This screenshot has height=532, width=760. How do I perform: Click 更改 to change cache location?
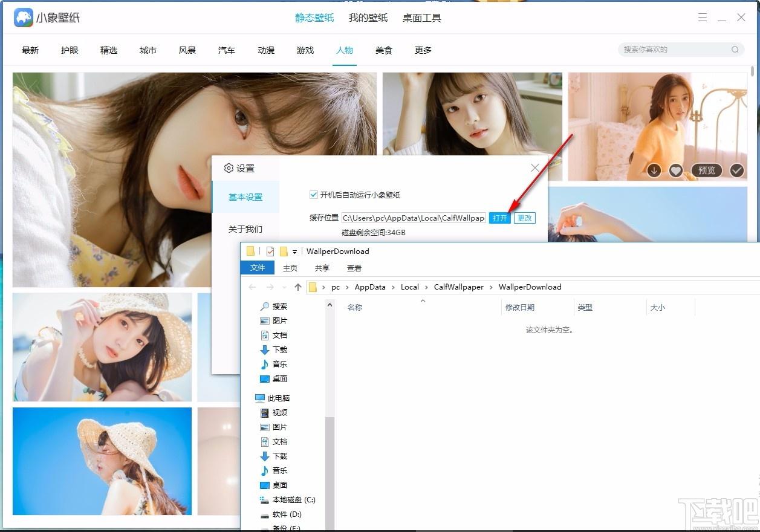pos(524,218)
